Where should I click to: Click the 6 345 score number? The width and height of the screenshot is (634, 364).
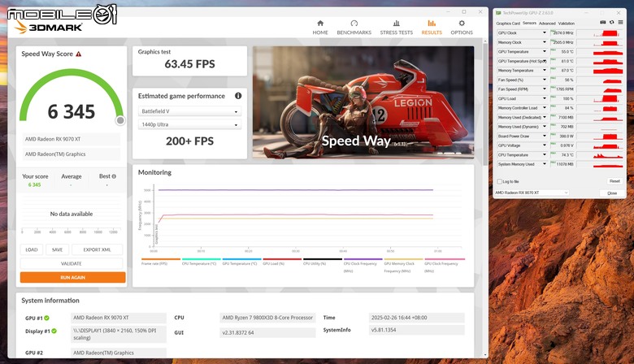tap(72, 112)
